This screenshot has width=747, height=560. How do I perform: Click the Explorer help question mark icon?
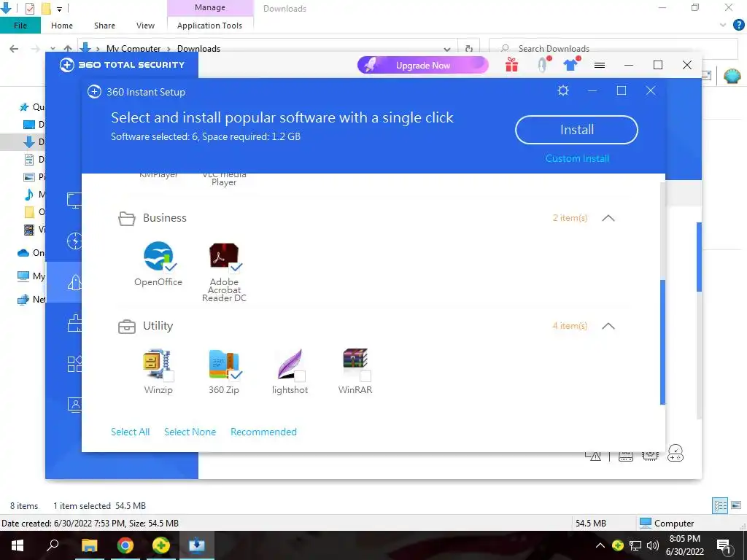(738, 26)
